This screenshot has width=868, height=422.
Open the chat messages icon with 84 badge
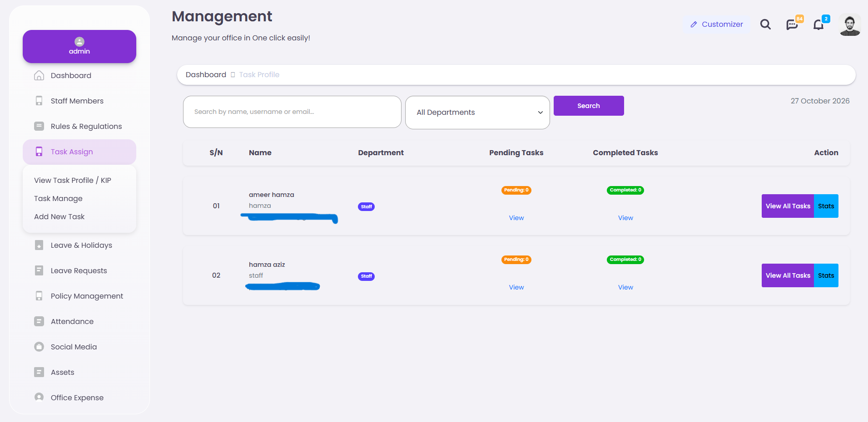[x=792, y=25]
